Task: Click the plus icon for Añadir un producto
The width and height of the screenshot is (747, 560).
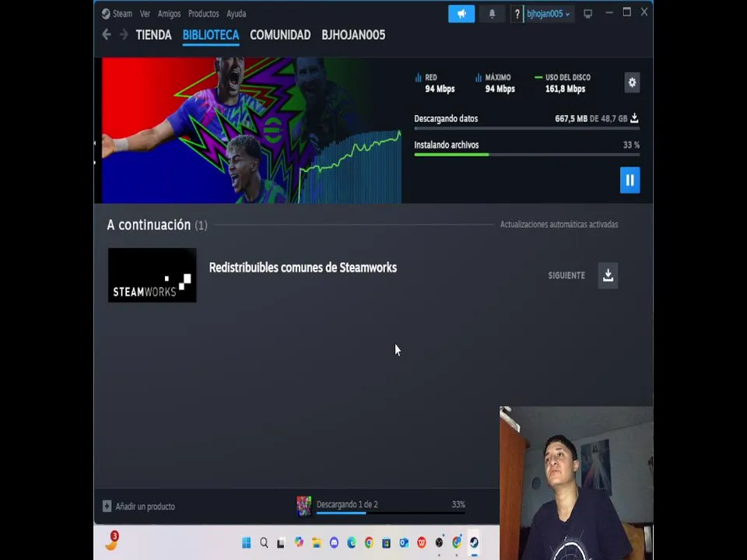Action: (x=107, y=506)
